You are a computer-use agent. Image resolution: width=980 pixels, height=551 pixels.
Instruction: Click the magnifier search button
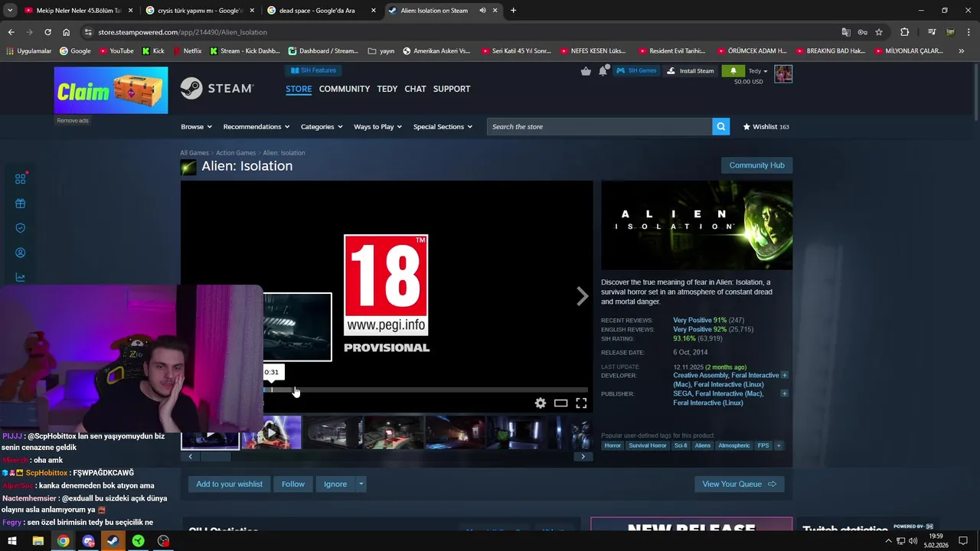(x=720, y=126)
